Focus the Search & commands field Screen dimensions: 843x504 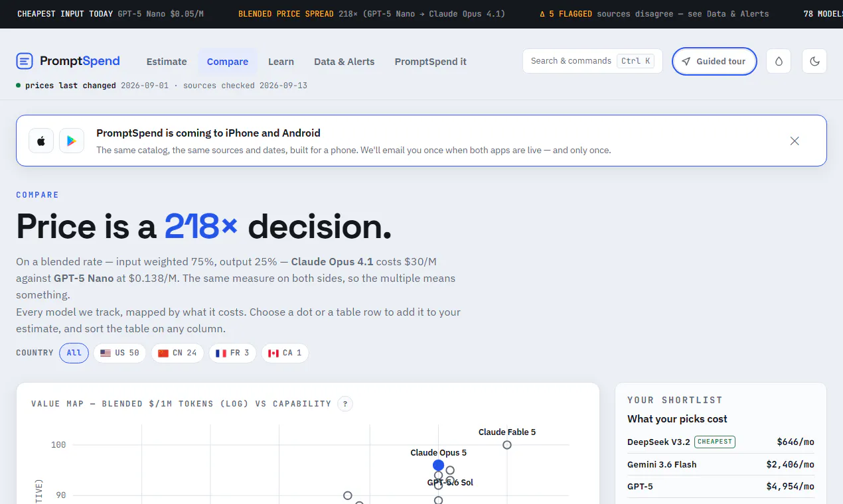coord(592,61)
